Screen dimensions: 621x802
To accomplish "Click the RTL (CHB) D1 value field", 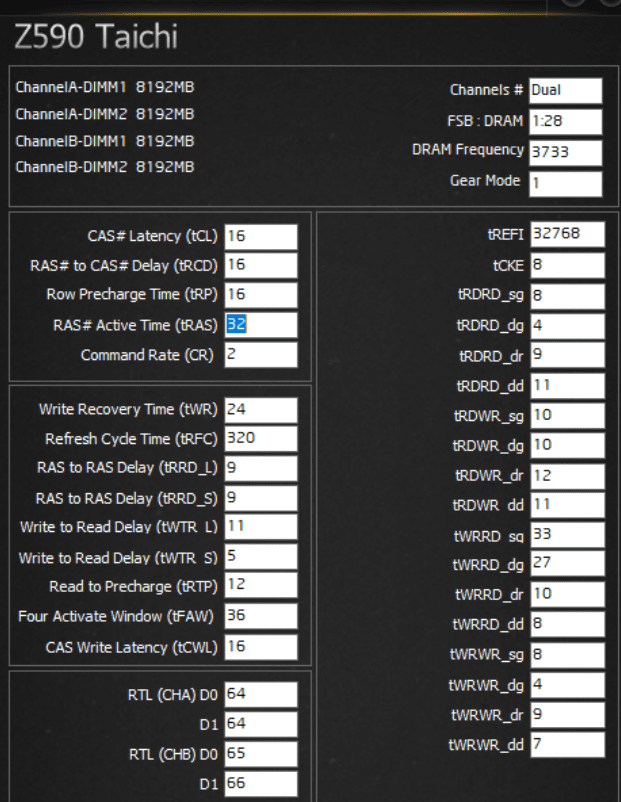I will click(261, 784).
